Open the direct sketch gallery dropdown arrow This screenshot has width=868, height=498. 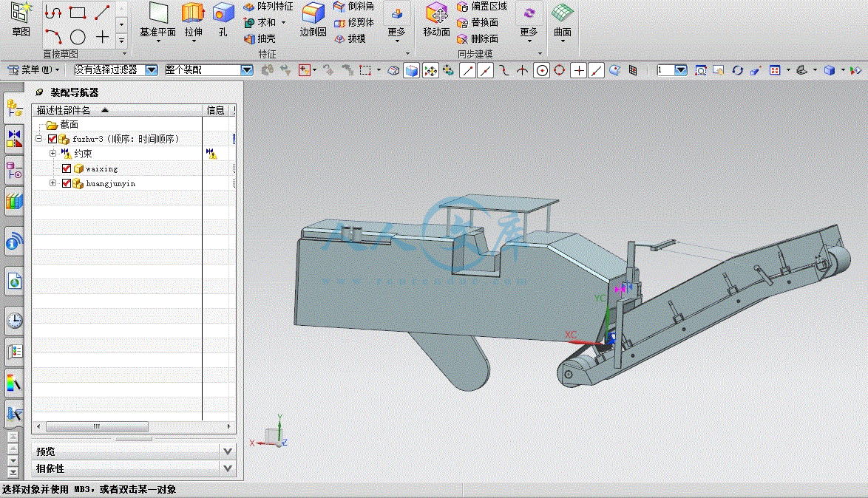[x=122, y=40]
